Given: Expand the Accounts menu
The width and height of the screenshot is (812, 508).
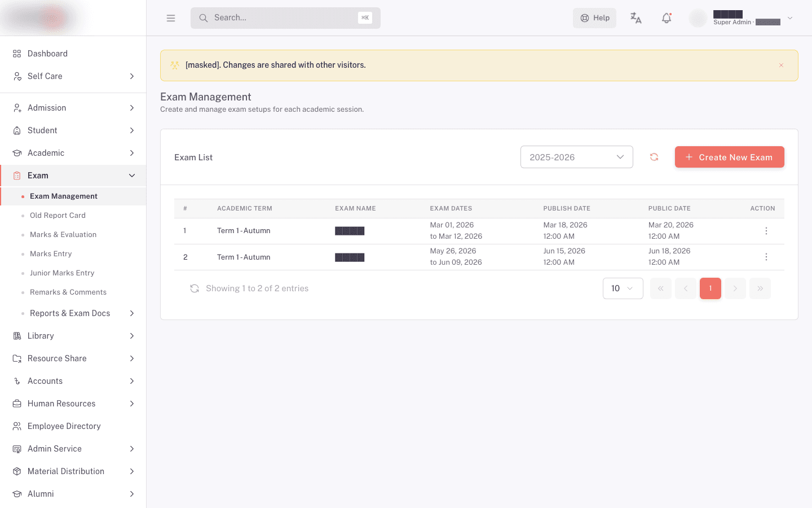Looking at the screenshot, I should [73, 381].
